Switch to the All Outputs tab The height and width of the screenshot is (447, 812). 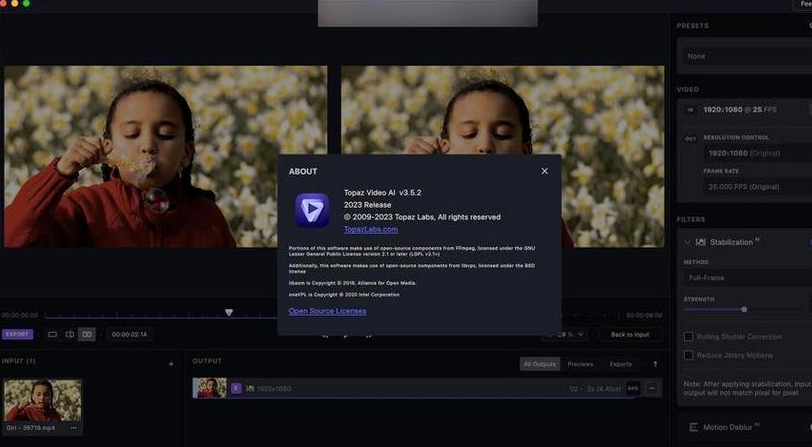tap(540, 364)
